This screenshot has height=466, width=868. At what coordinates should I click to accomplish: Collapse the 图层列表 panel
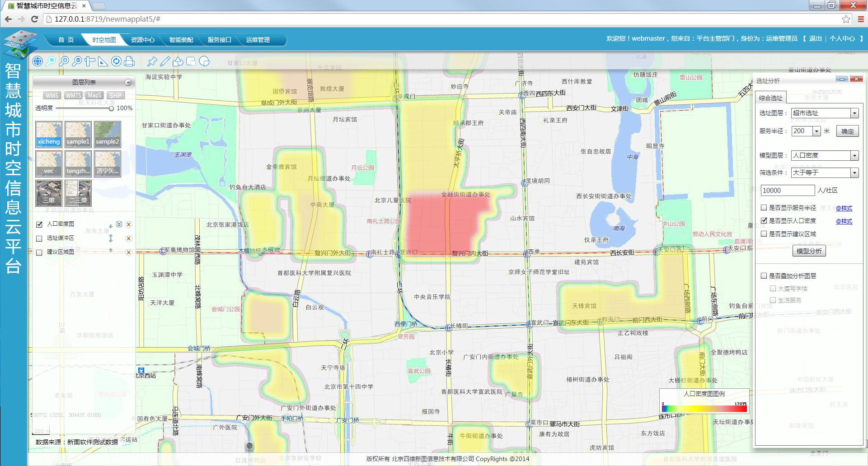[x=128, y=82]
